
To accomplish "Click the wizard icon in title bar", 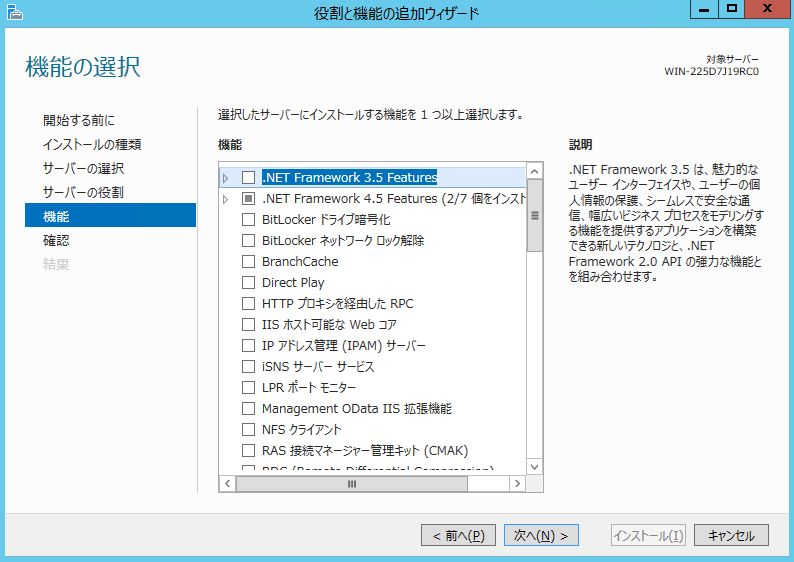I will point(14,12).
